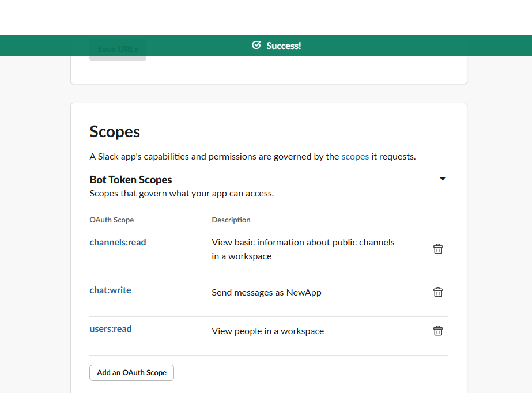The width and height of the screenshot is (532, 393).
Task: Open the users:read scope details
Action: click(111, 328)
